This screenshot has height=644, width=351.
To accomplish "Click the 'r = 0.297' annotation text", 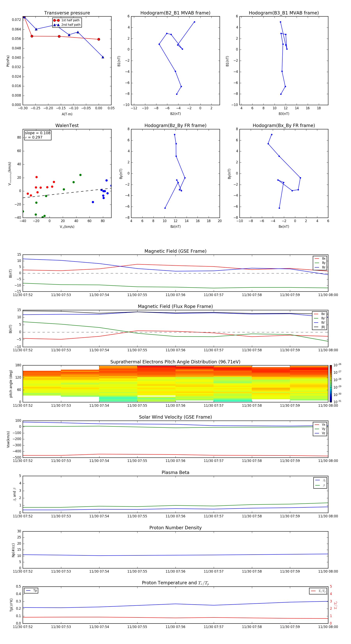I will point(34,137).
